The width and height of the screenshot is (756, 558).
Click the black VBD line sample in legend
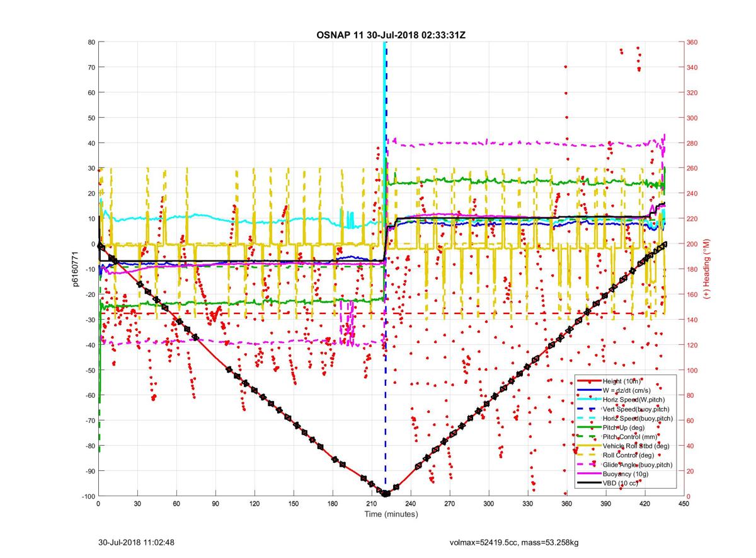coord(589,483)
